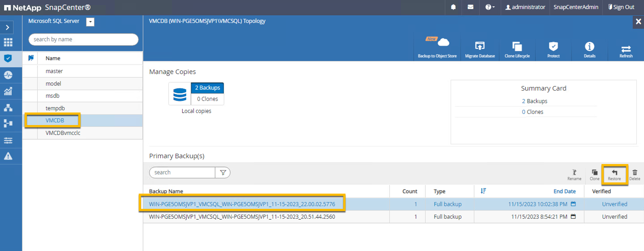Focus the search by name field

[x=83, y=39]
